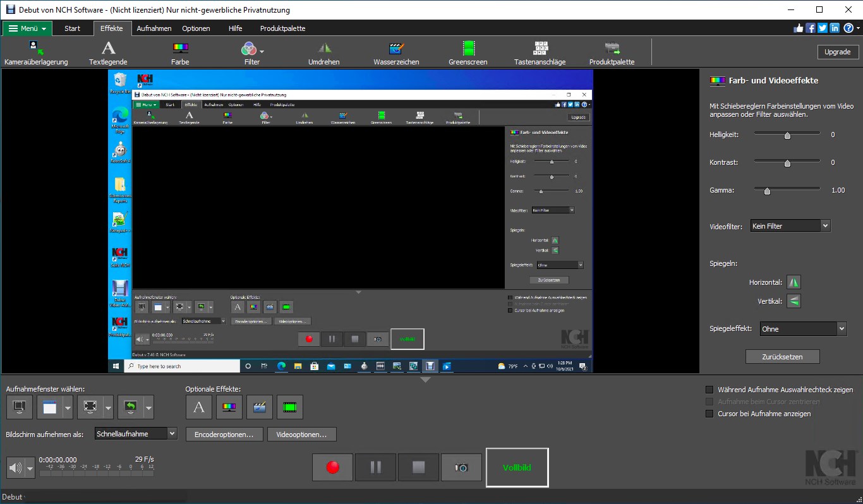The height and width of the screenshot is (504, 863).
Task: Choose the fullscreen capture icon
Action: 90,407
